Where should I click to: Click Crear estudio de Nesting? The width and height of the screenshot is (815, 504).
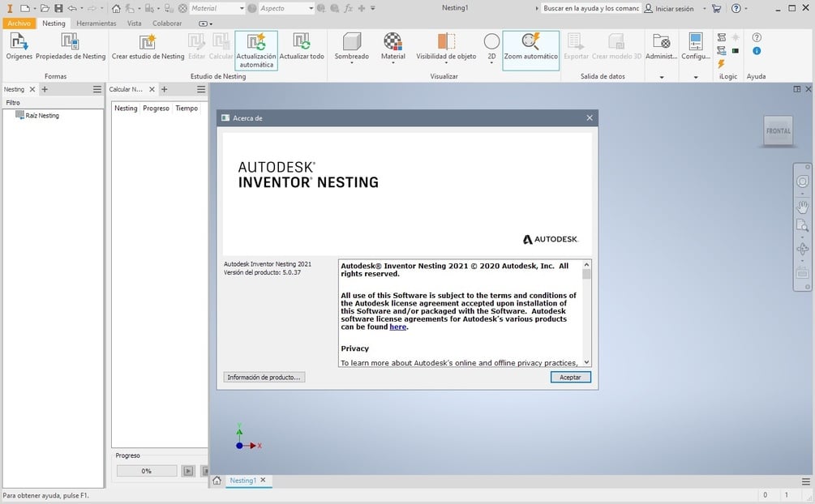(x=148, y=45)
